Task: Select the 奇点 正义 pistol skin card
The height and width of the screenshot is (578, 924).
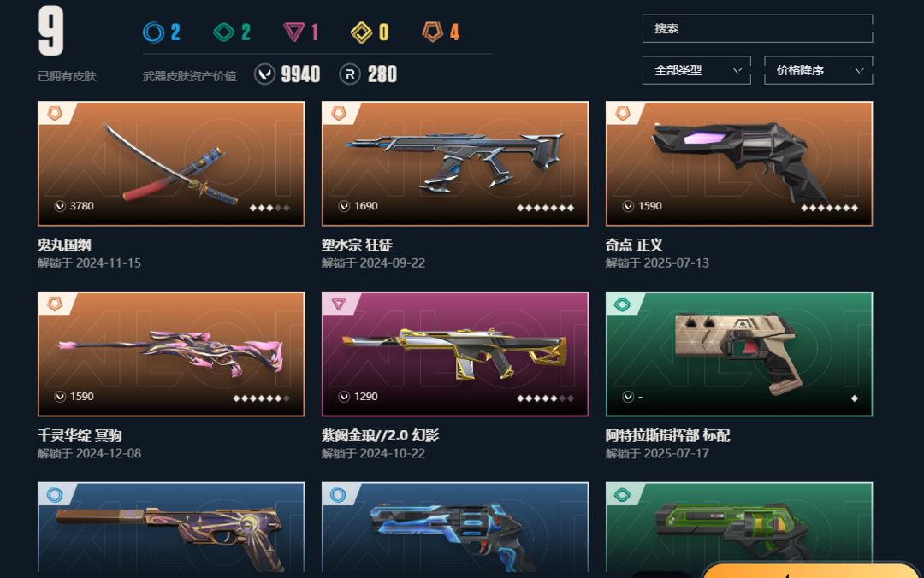Action: 739,164
